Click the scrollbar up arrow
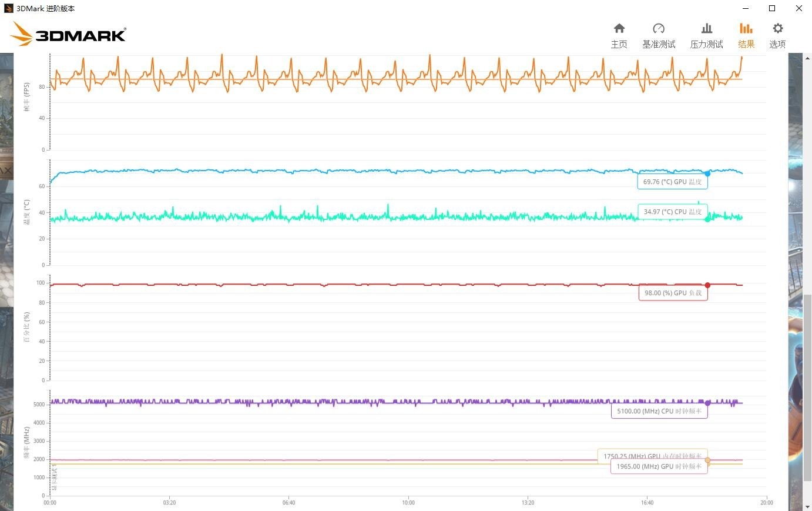Screen dimensions: 812x511 (x=807, y=57)
